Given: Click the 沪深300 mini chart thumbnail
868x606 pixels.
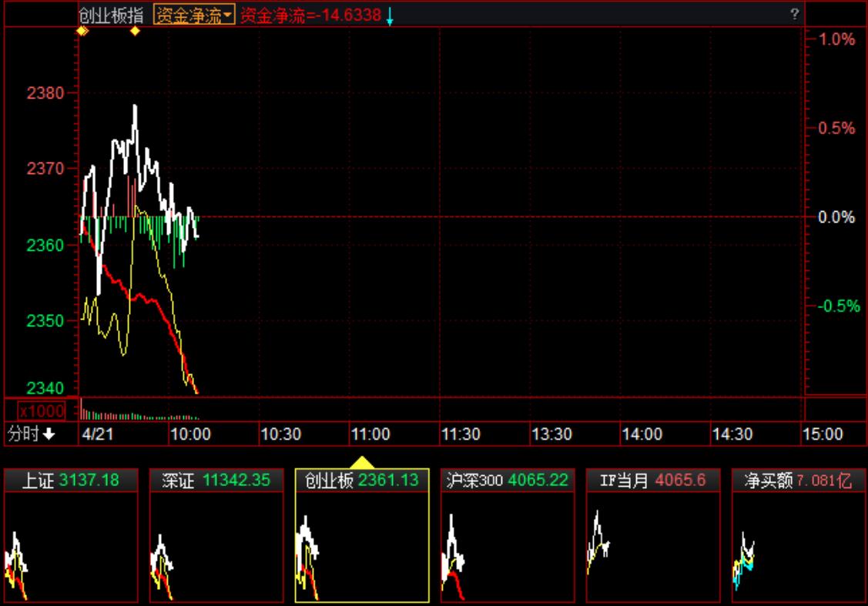Looking at the screenshot, I should click(507, 547).
